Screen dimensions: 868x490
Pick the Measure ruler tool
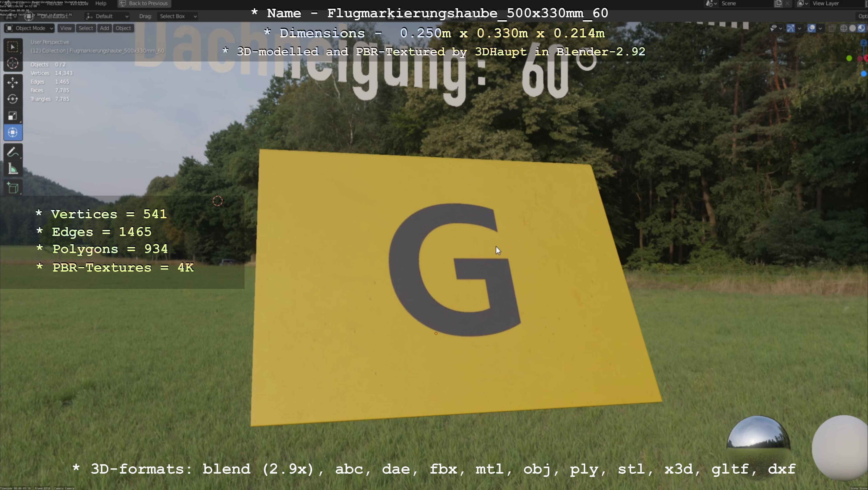pos(13,169)
